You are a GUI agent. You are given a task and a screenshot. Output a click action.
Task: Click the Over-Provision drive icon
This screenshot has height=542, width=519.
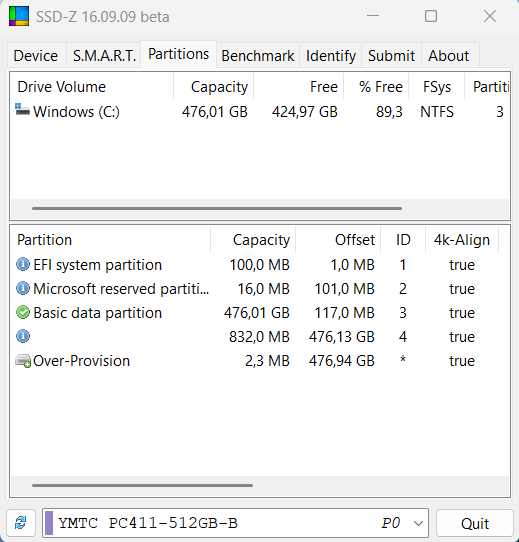coord(23,361)
